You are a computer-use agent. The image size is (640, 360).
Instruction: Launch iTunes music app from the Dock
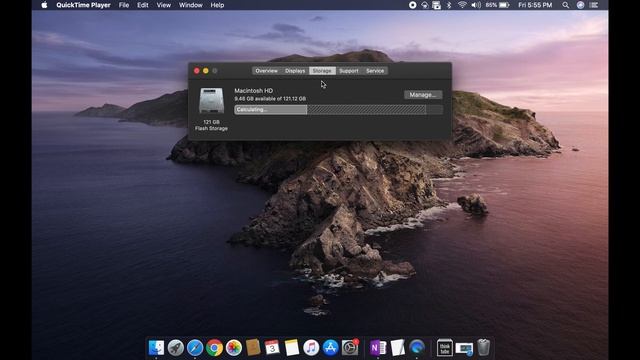click(x=311, y=348)
